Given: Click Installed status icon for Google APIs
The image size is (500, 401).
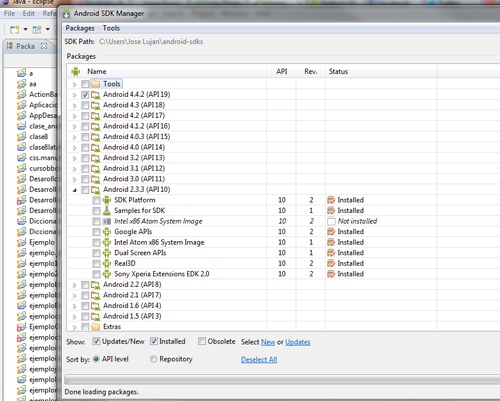Looking at the screenshot, I should click(x=331, y=232).
